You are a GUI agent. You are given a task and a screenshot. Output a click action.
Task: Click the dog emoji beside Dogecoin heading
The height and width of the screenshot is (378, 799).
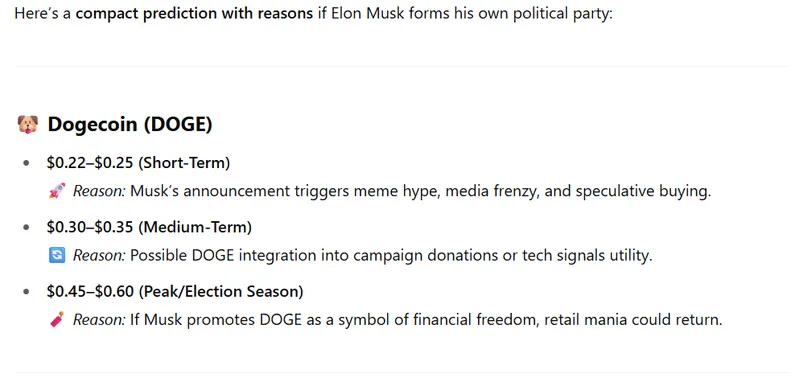pos(28,124)
